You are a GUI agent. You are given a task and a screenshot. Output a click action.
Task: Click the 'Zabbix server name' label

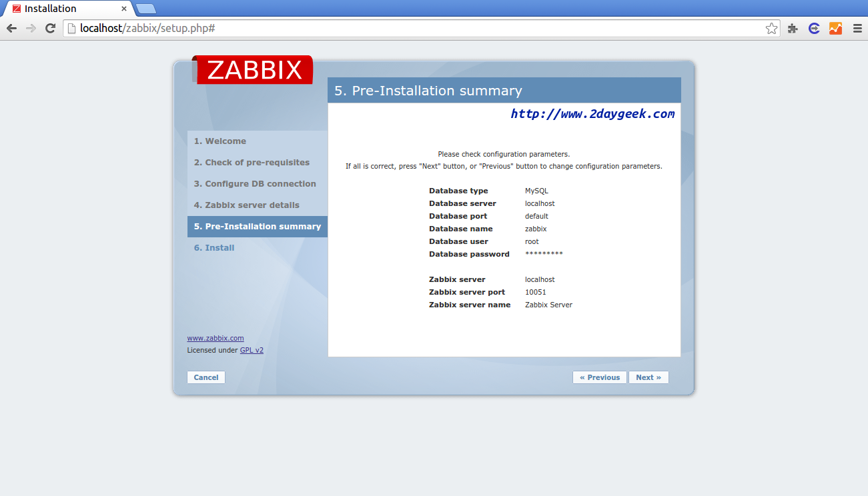tap(470, 305)
